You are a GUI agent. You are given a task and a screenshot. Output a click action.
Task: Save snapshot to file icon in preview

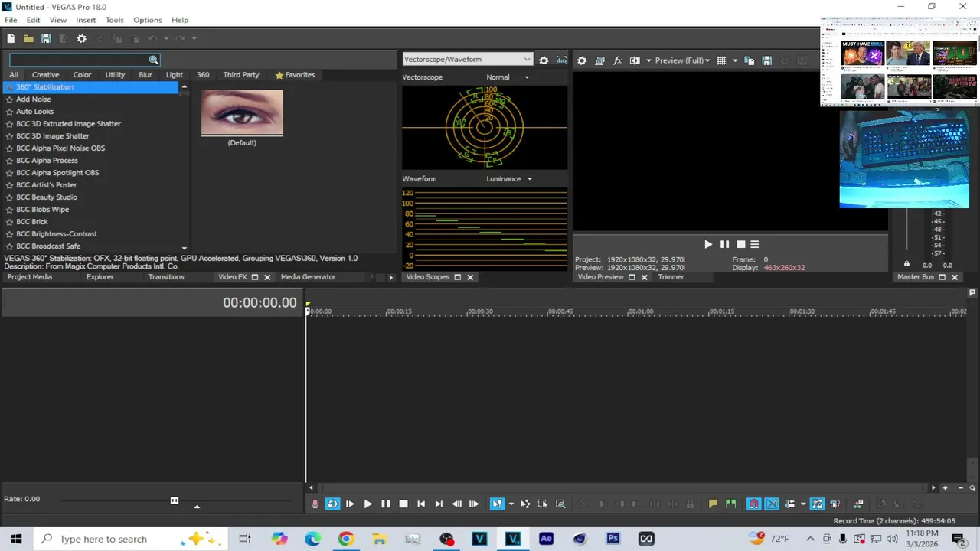pyautogui.click(x=766, y=60)
